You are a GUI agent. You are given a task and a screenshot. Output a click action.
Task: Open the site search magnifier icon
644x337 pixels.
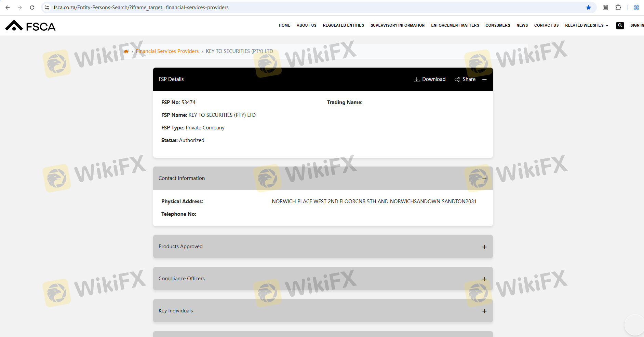[x=620, y=25]
